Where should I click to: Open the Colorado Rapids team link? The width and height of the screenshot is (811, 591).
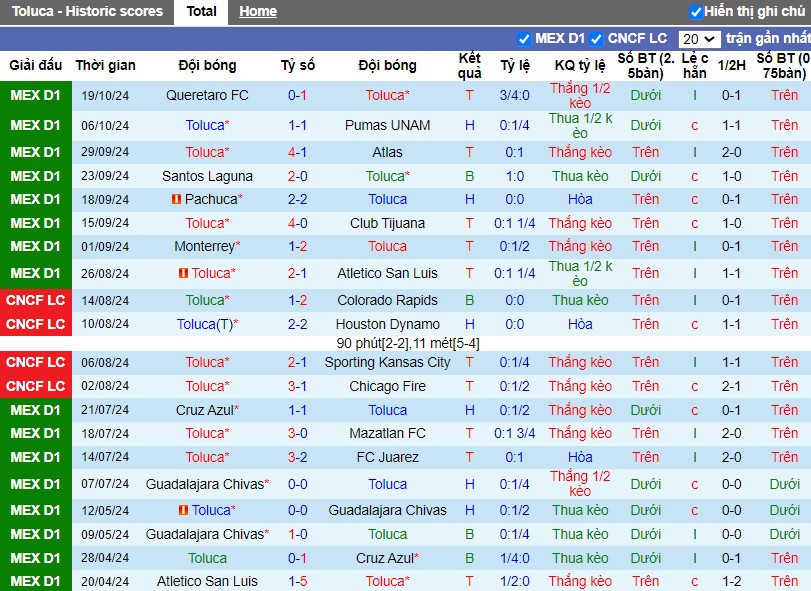click(387, 300)
